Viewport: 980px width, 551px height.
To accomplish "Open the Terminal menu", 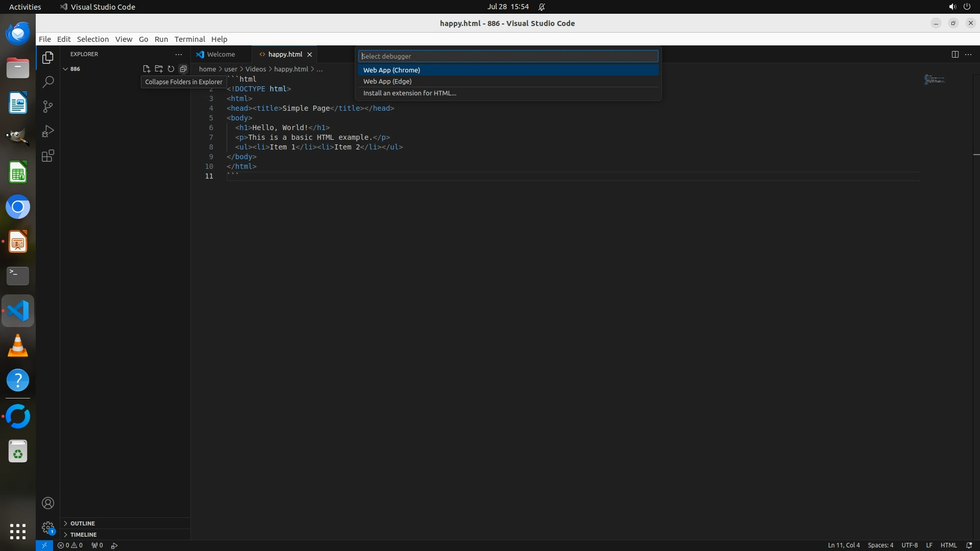I will (x=189, y=39).
